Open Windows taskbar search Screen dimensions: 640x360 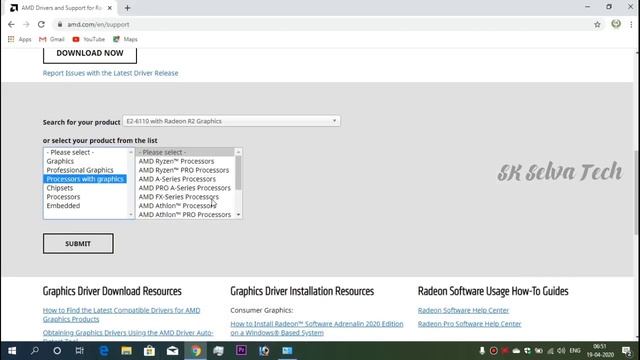click(x=35, y=351)
